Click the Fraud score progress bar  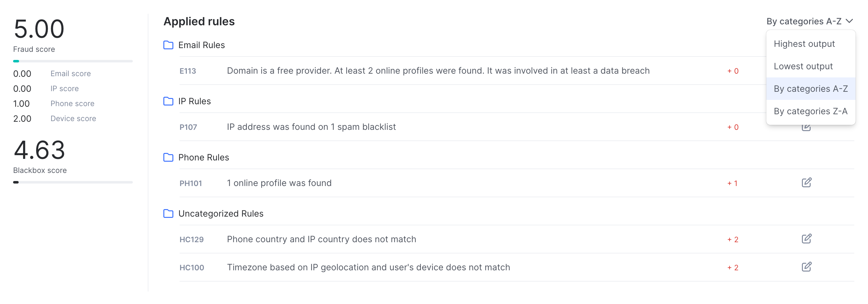tap(73, 61)
